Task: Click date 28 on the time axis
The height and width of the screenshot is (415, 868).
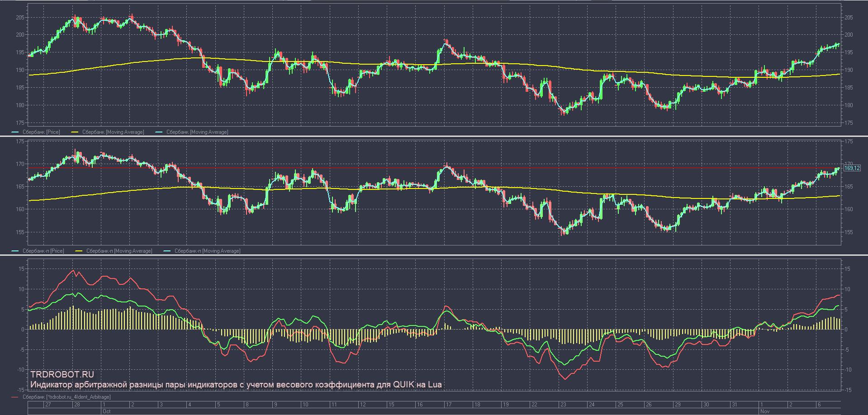Action: (77, 405)
